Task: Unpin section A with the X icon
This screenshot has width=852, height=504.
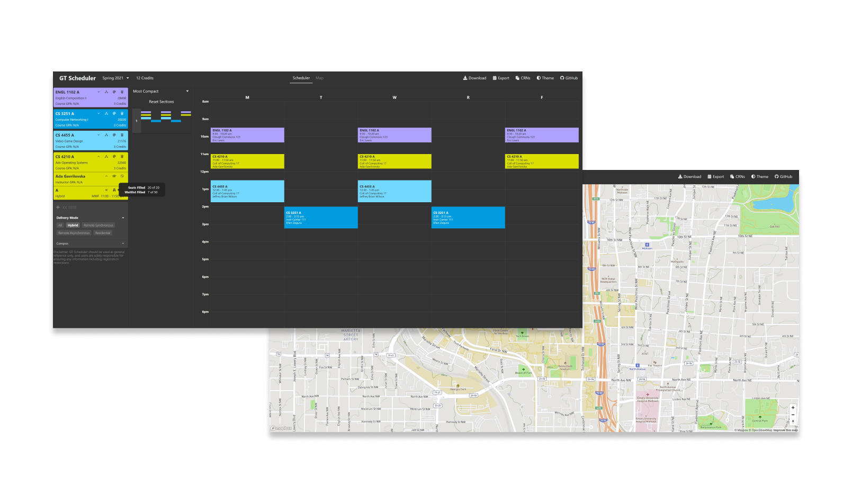Action: coord(106,190)
